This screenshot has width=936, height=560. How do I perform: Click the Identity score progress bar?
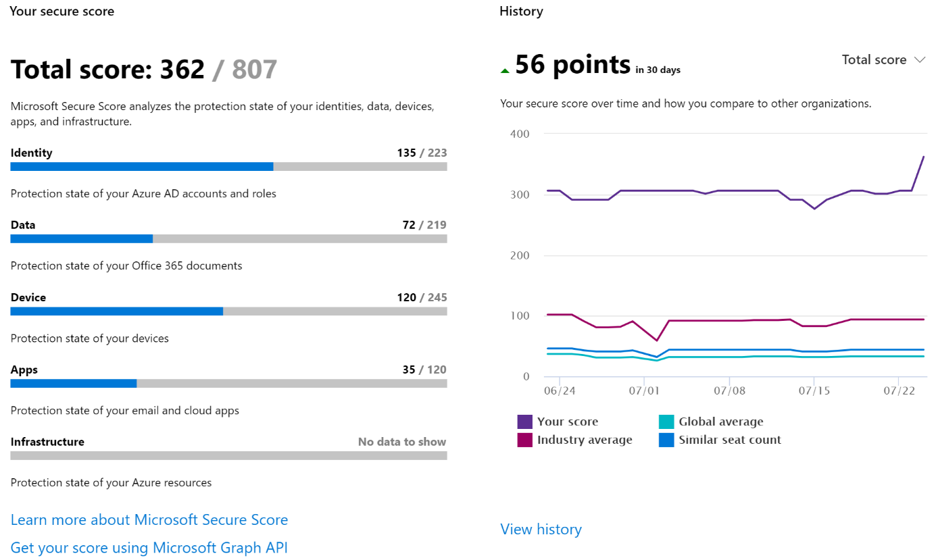coord(228,166)
